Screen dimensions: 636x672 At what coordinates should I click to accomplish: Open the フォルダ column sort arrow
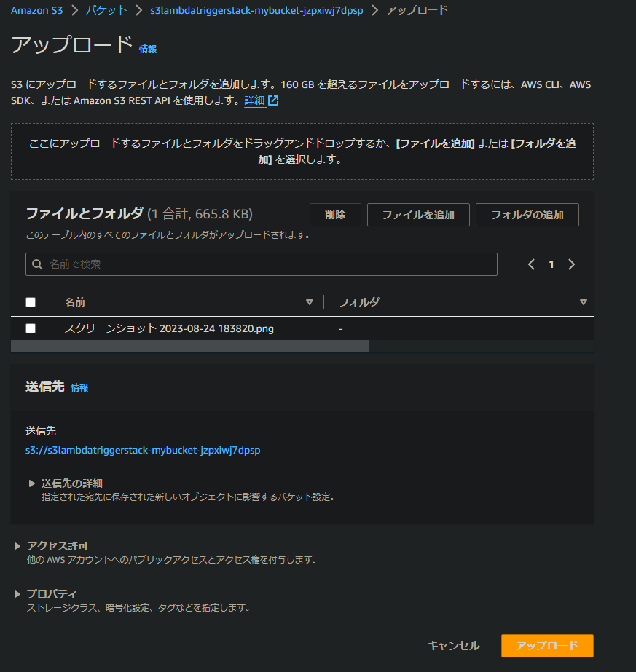pos(583,301)
